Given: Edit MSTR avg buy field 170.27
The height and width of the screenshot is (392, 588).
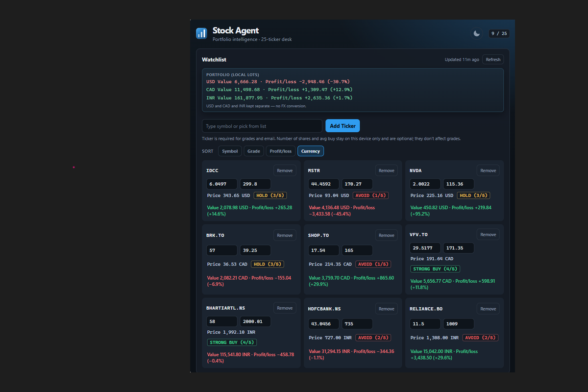Looking at the screenshot, I should click(357, 184).
